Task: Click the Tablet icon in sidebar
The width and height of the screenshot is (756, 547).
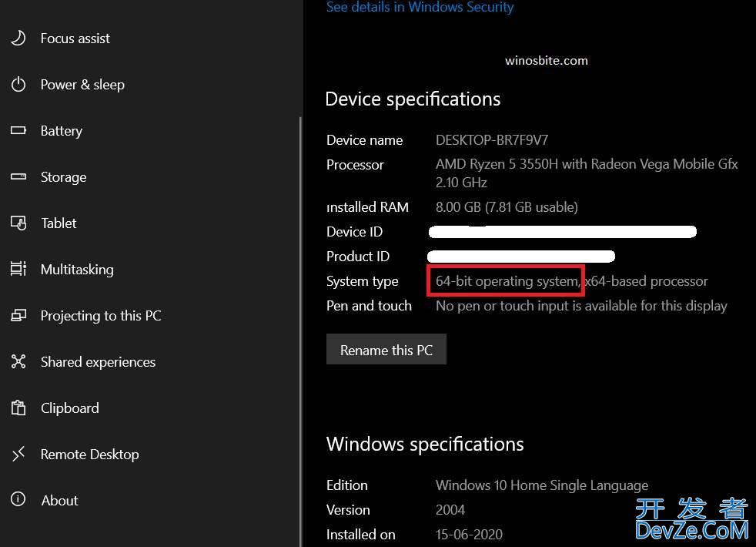Action: pos(18,223)
